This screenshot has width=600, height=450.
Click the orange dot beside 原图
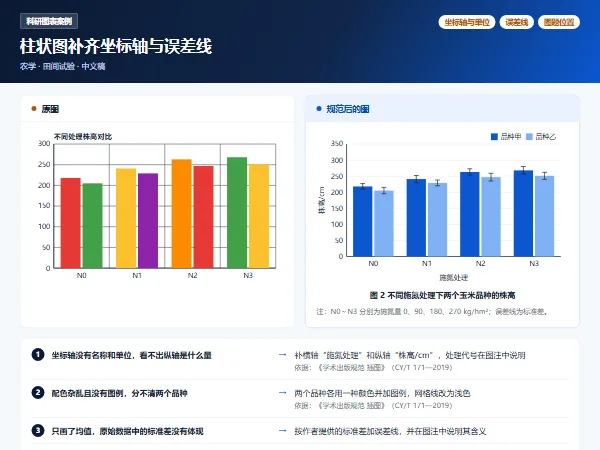click(34, 109)
